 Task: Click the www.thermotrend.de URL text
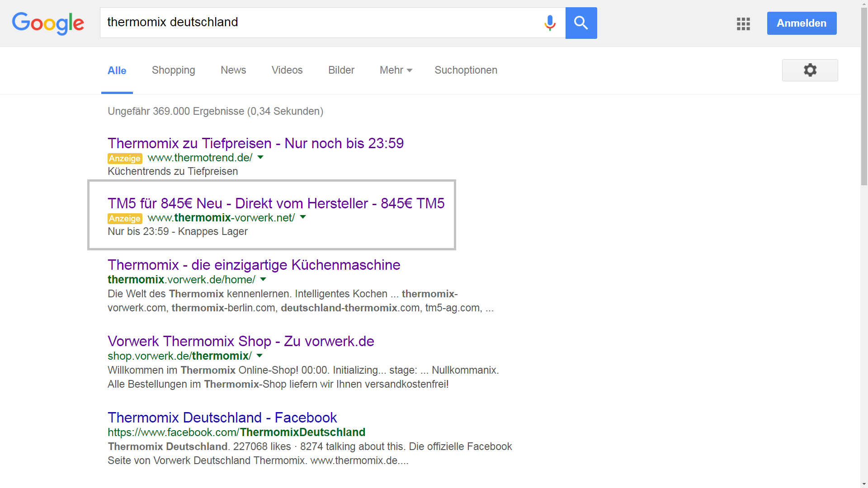(200, 158)
